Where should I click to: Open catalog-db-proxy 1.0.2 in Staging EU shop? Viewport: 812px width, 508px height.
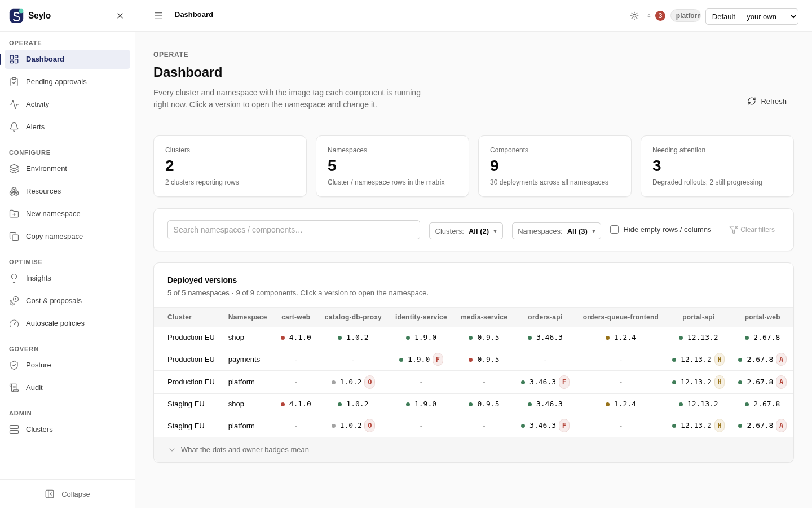pos(353,404)
